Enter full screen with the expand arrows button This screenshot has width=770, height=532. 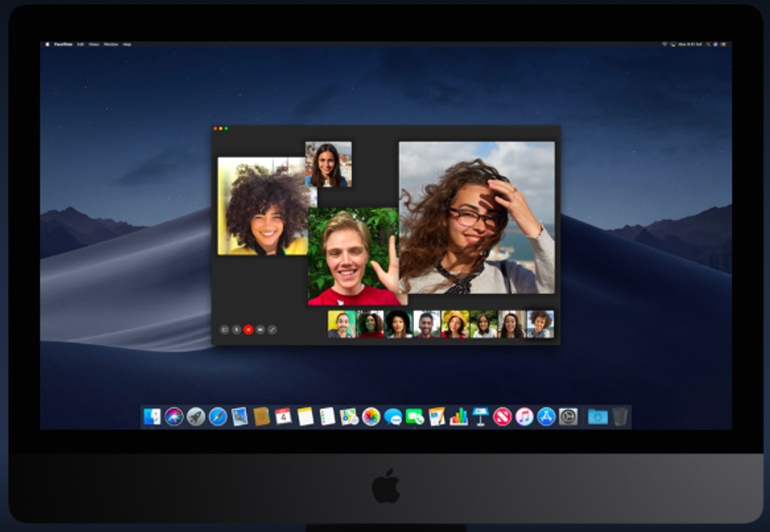tap(272, 330)
